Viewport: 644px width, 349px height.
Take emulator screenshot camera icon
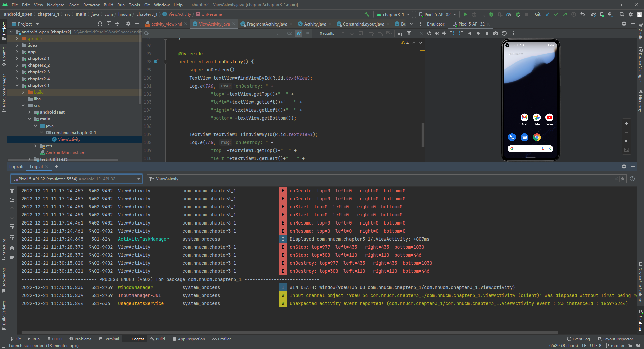click(x=496, y=33)
